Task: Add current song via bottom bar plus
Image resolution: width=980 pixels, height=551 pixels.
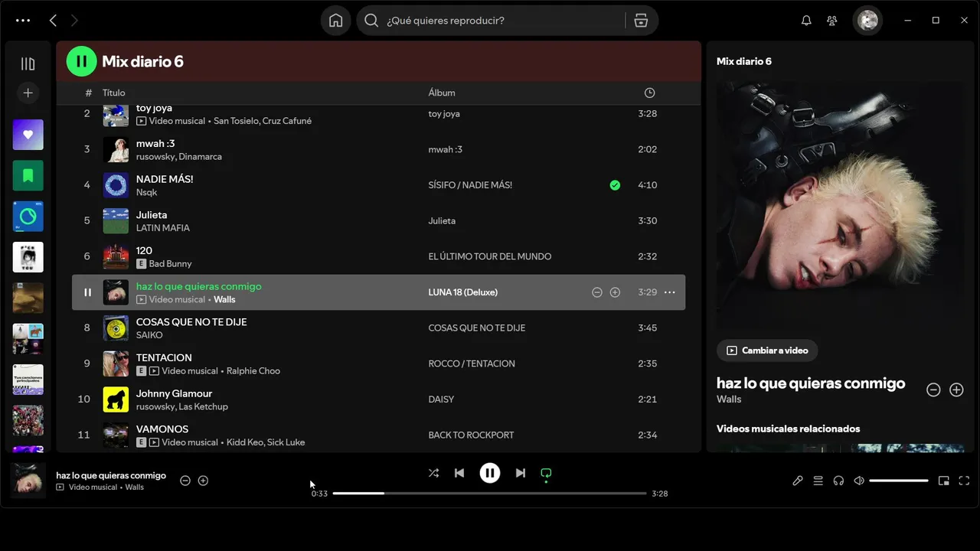Action: click(x=203, y=481)
